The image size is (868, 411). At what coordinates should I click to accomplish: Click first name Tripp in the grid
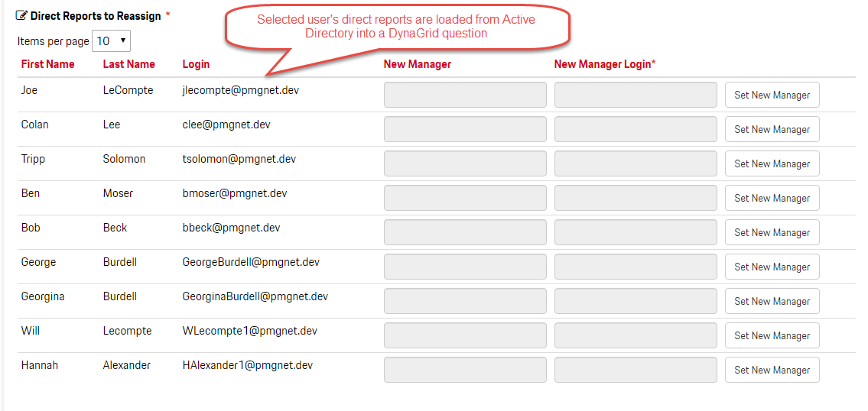[x=33, y=159]
